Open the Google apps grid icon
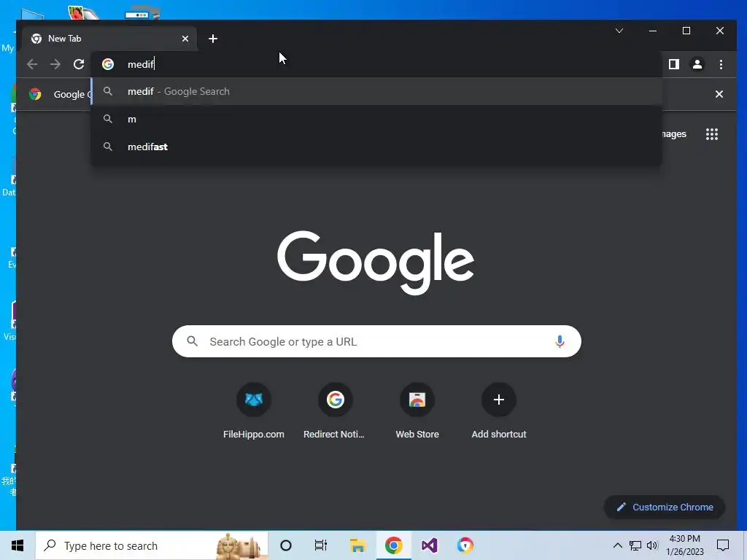Screen dimensions: 747x560 pyautogui.click(x=712, y=134)
